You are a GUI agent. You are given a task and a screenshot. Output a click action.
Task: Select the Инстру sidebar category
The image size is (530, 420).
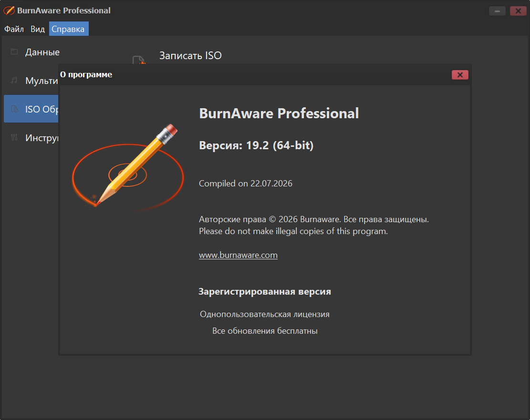[42, 138]
